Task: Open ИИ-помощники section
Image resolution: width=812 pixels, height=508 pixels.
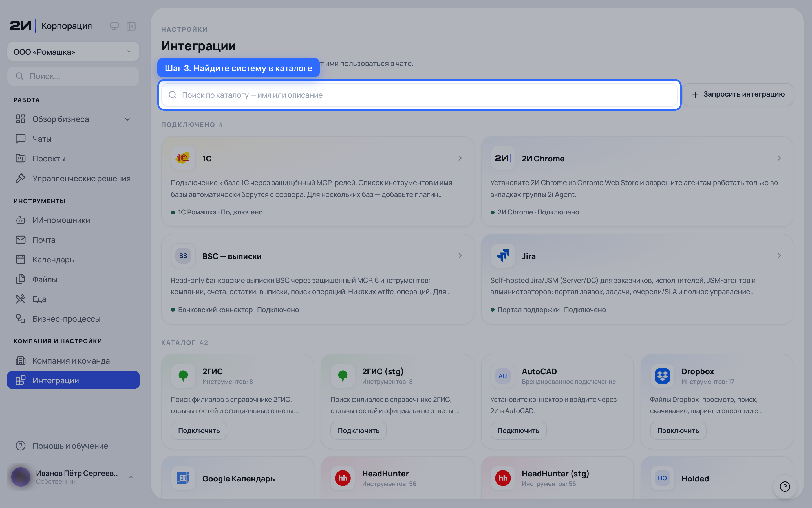Action: click(x=73, y=220)
